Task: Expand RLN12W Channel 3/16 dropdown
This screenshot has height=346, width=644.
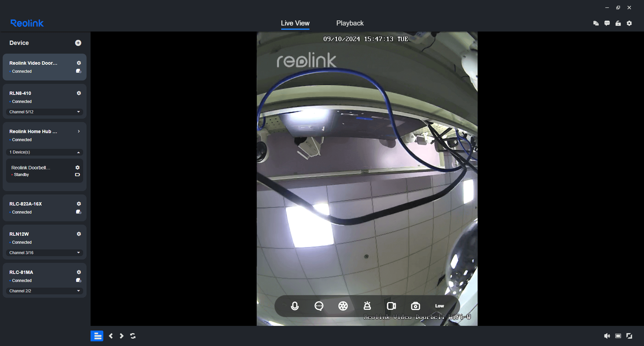Action: click(x=45, y=253)
